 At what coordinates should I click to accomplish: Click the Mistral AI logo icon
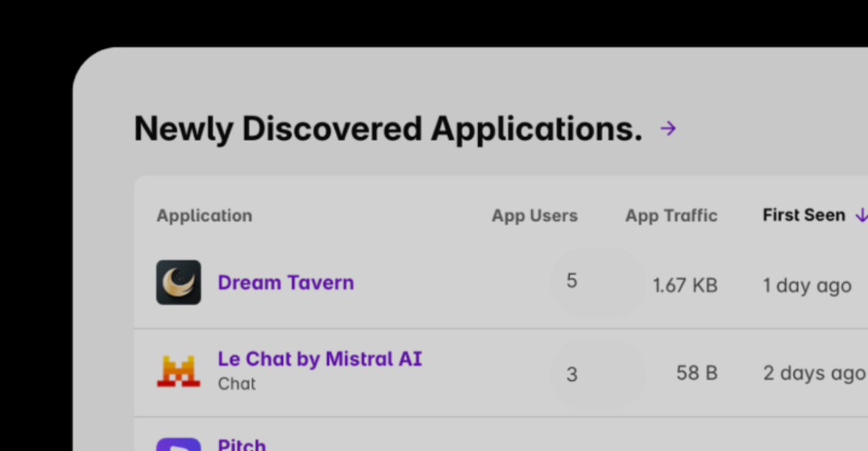click(x=178, y=370)
